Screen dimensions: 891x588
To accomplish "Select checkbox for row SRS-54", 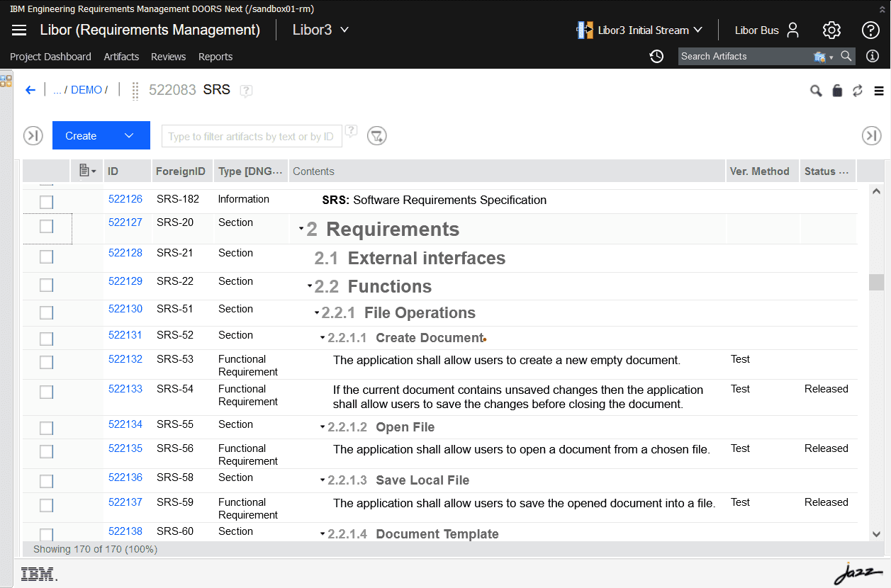I will [x=46, y=392].
